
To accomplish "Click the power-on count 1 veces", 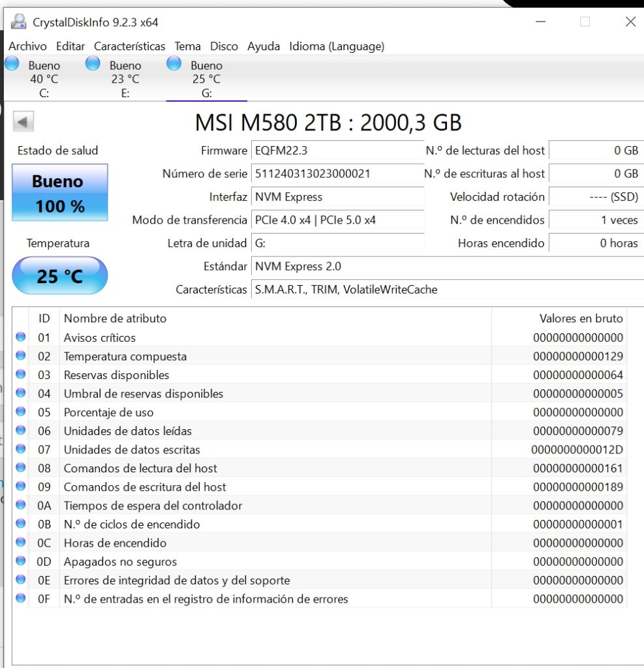I will coord(596,220).
